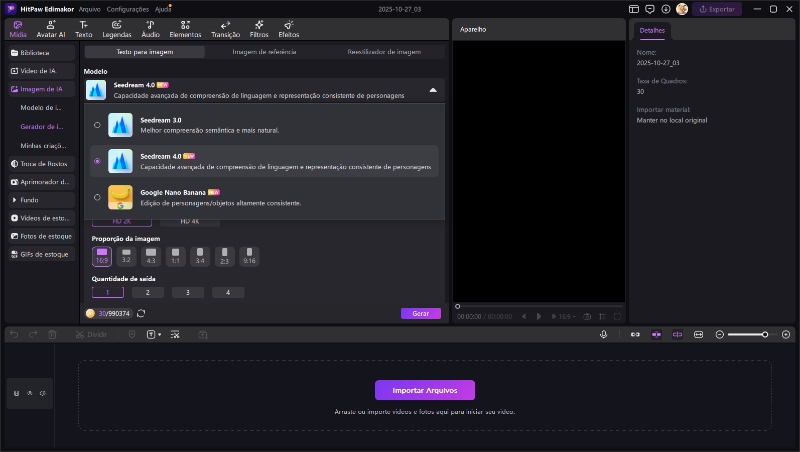Screen dimensions: 800x452
Task: Open the Transição panel
Action: (x=225, y=28)
